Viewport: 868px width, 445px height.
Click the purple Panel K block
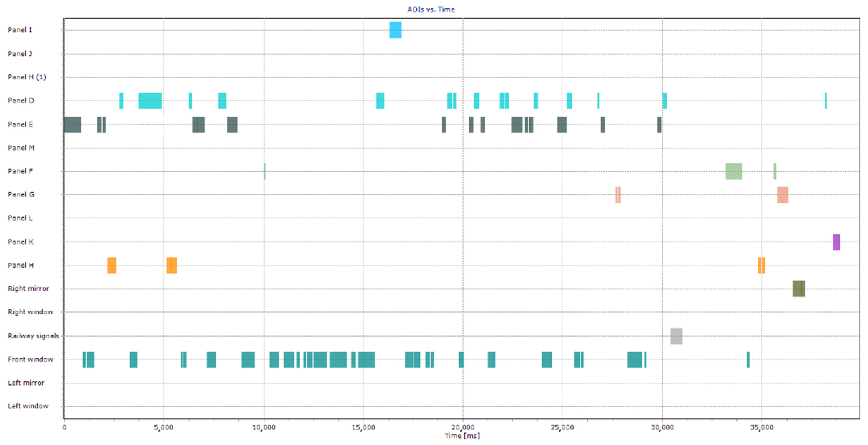tap(836, 242)
